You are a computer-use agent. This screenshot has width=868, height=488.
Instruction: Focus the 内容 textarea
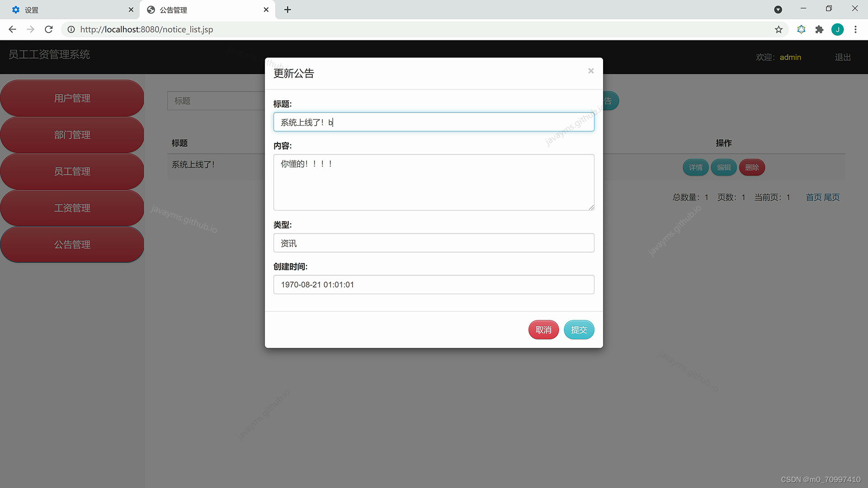[x=434, y=182]
